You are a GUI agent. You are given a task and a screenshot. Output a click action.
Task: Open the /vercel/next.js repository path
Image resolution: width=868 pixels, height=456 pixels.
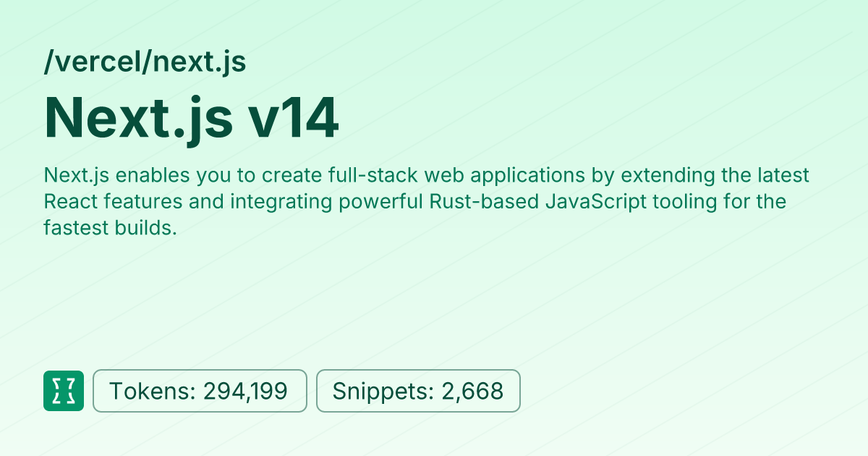145,62
